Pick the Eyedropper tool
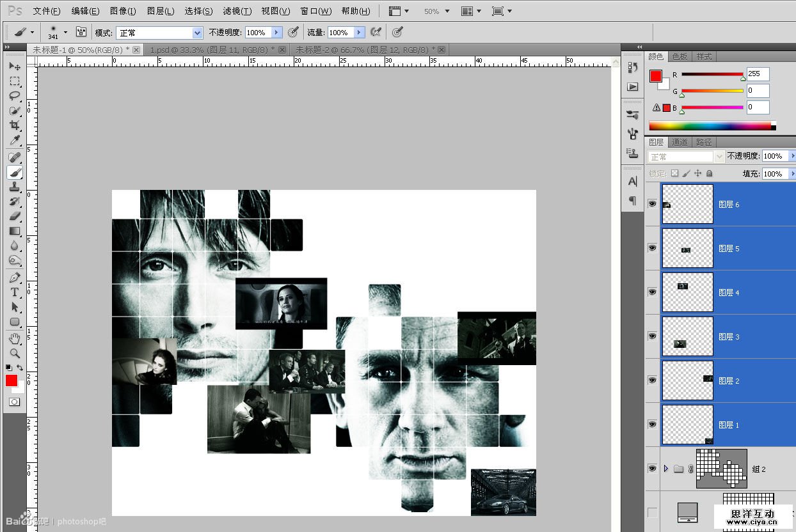796x532 pixels. click(x=14, y=141)
